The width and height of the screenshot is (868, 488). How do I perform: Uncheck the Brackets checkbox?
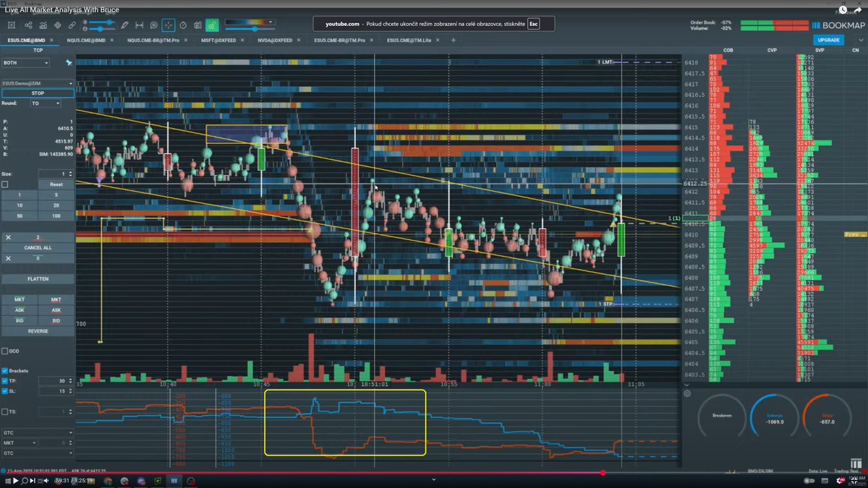[x=5, y=371]
